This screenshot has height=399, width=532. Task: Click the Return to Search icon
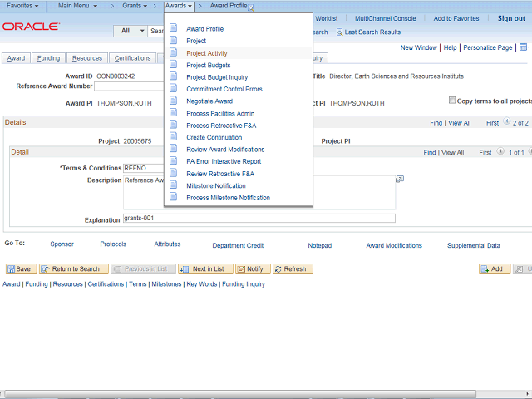45,269
